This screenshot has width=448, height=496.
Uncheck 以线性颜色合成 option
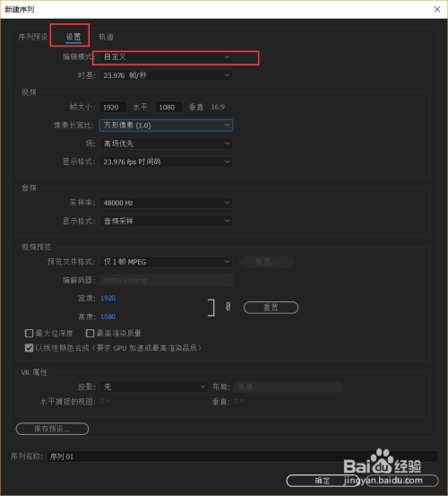pyautogui.click(x=29, y=348)
